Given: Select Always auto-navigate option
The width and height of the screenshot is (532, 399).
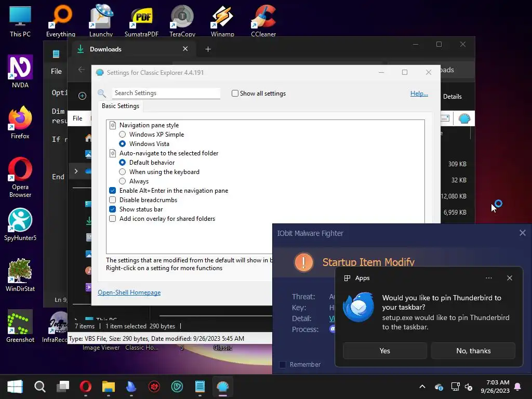Looking at the screenshot, I should 122,181.
